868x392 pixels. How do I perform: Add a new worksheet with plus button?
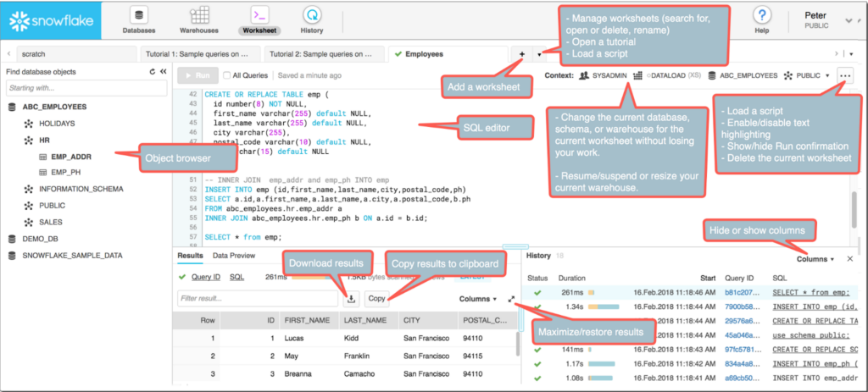(x=522, y=53)
